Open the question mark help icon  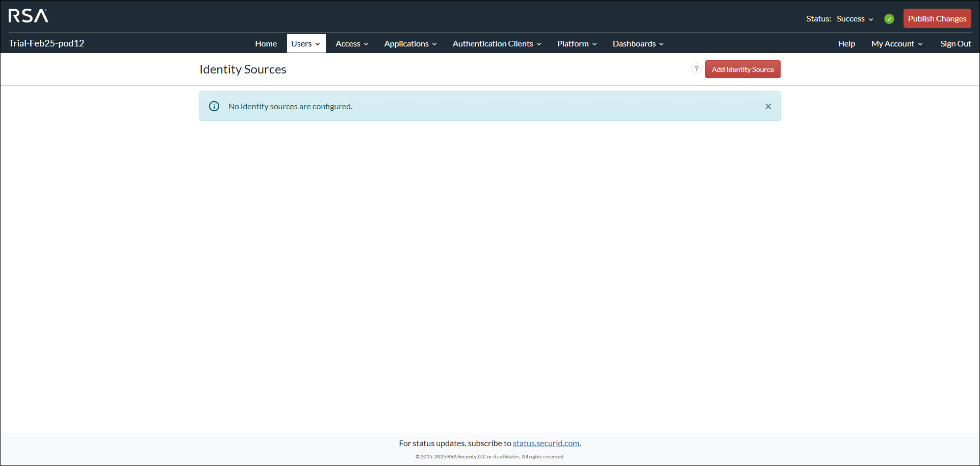696,69
